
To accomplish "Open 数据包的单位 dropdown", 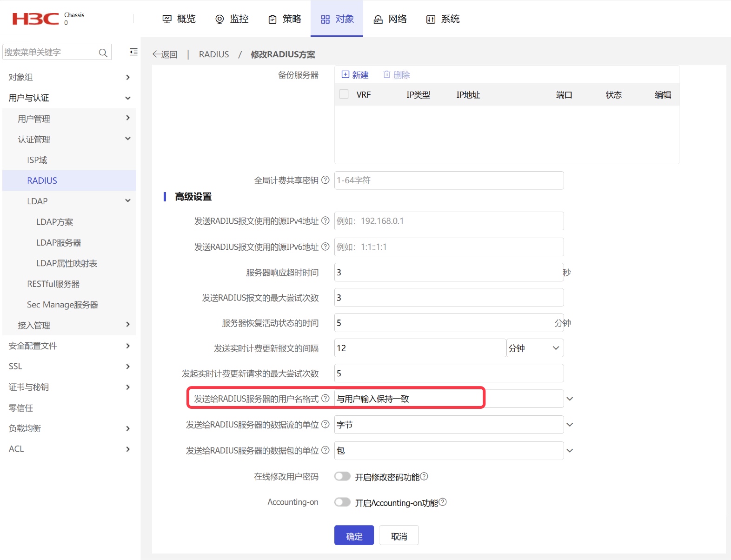I will pos(570,451).
